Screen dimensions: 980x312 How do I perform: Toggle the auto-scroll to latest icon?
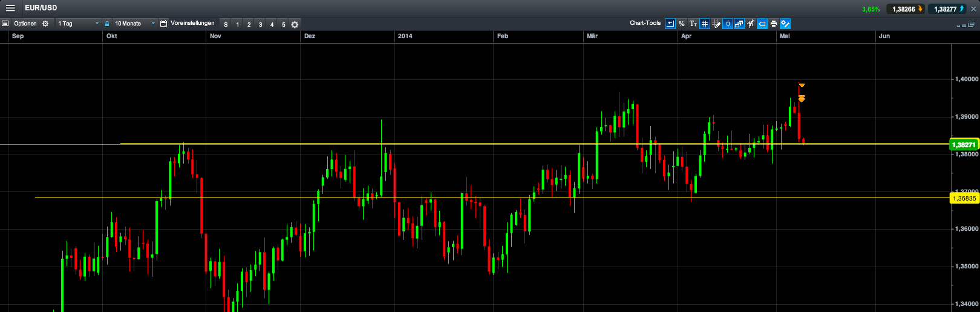[x=670, y=24]
